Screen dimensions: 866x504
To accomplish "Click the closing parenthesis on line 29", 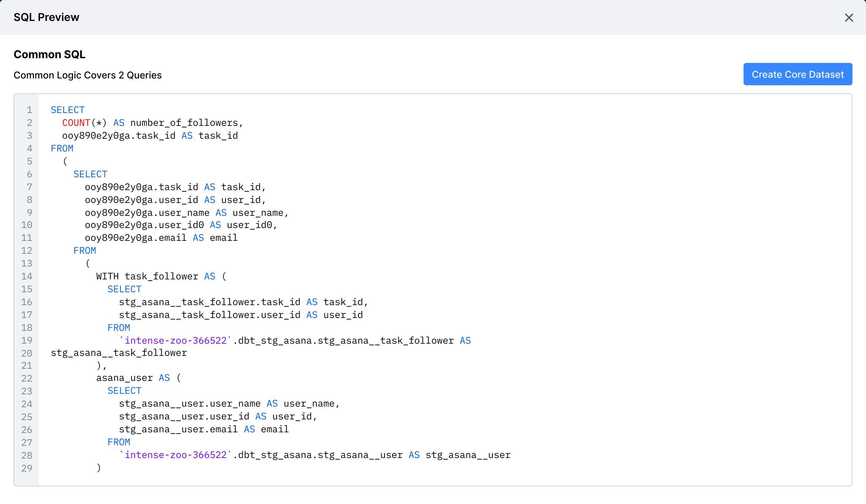I will tap(99, 467).
